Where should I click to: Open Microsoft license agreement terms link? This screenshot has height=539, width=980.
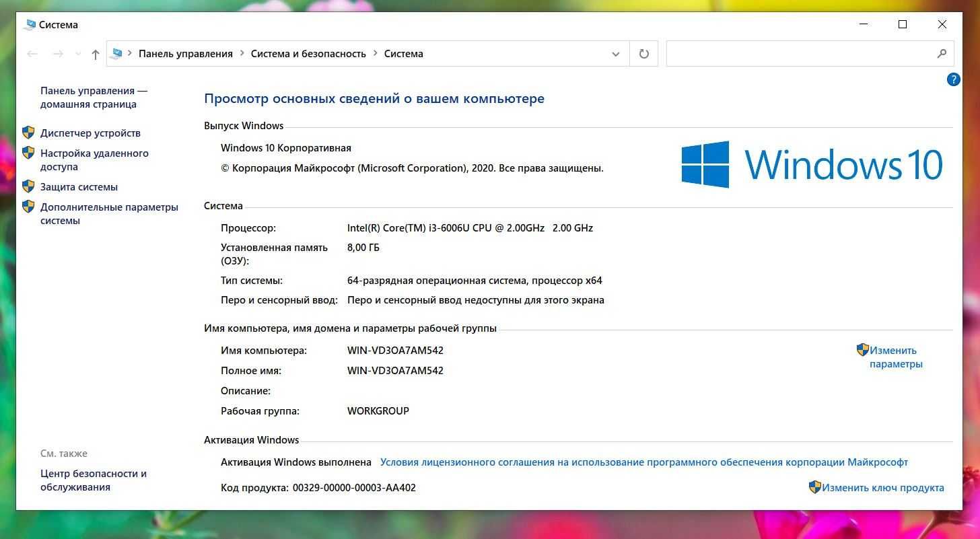(x=644, y=462)
